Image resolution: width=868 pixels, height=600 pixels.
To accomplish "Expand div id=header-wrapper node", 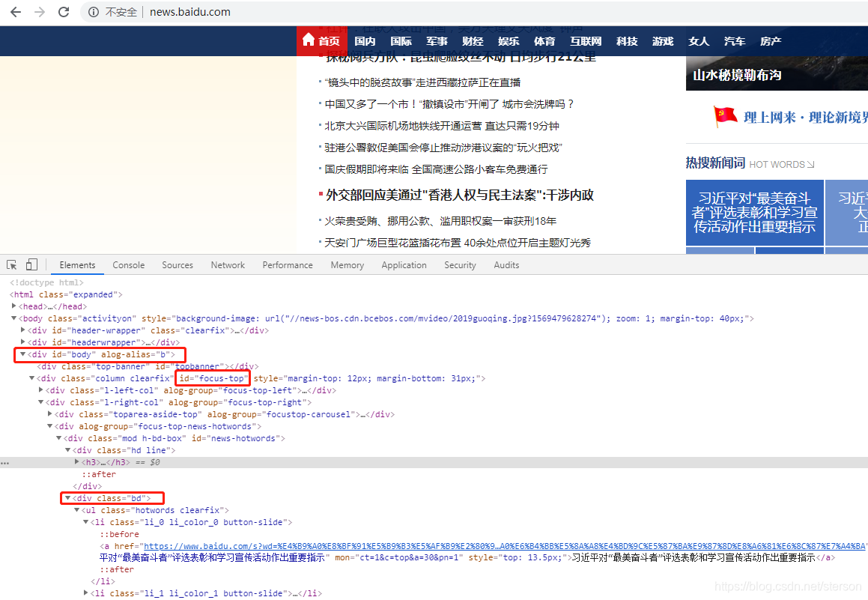I will [22, 330].
